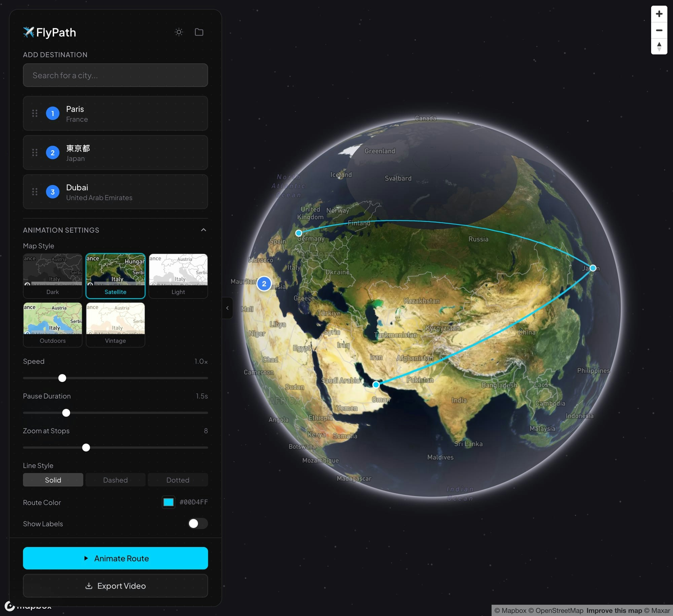Open saved routes via the folder icon

[x=199, y=32]
